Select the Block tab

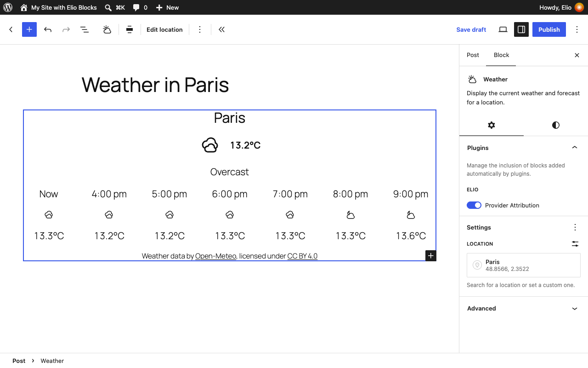(x=501, y=55)
